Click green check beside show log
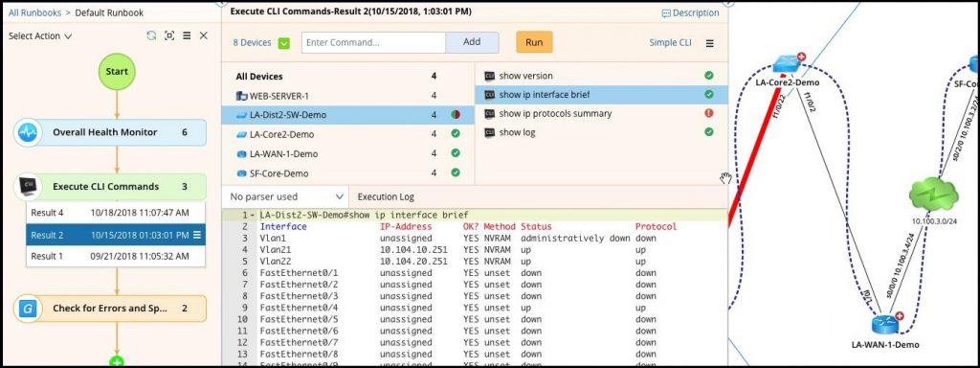Image resolution: width=980 pixels, height=368 pixels. click(x=709, y=131)
